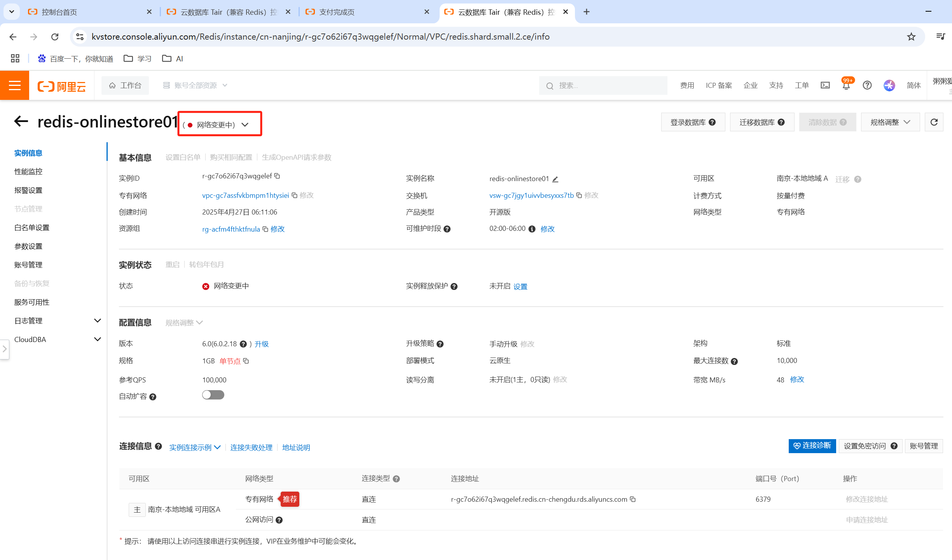
Task: Copy the VPC ID icon
Action: click(295, 195)
